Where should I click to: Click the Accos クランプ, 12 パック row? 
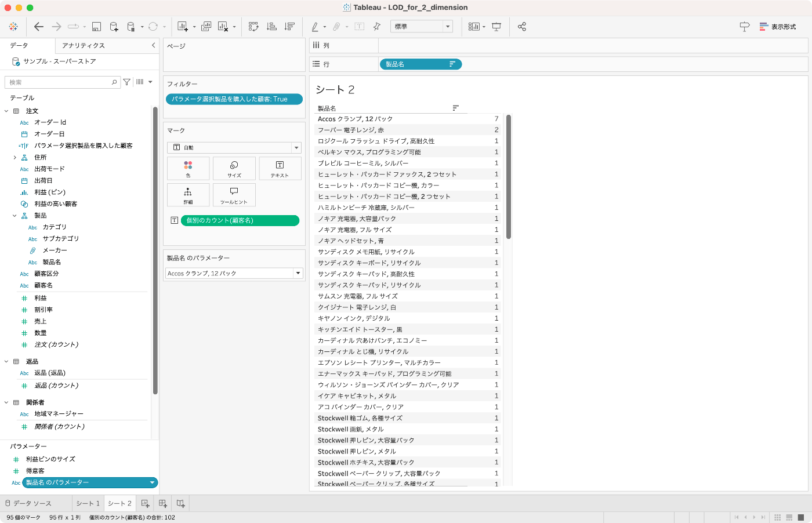click(x=408, y=119)
